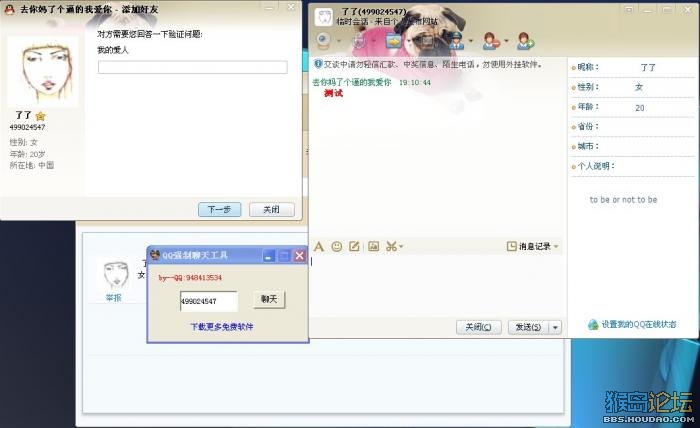
Task: Click the pencil-on-paper icon in the chat toolbar
Action: tap(354, 246)
